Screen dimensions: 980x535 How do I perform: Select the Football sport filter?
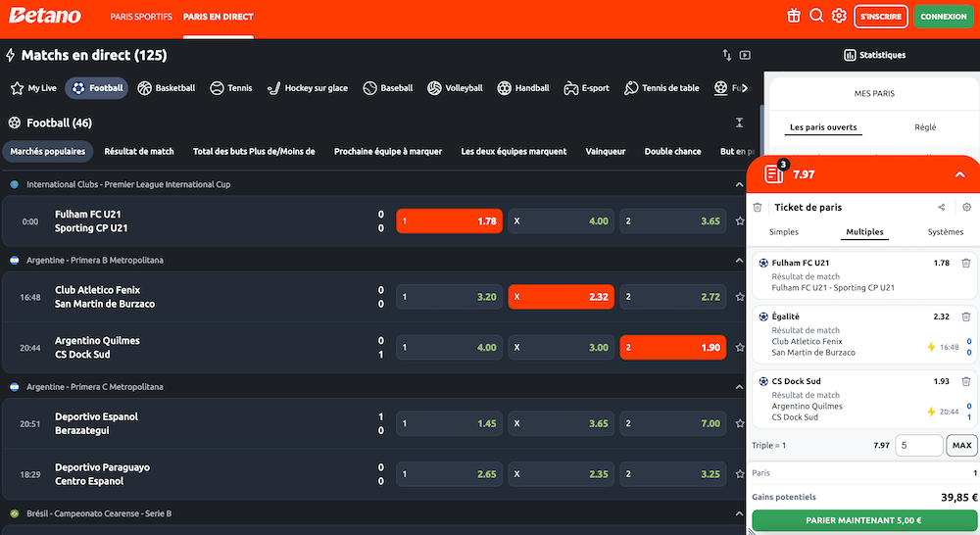pos(97,88)
